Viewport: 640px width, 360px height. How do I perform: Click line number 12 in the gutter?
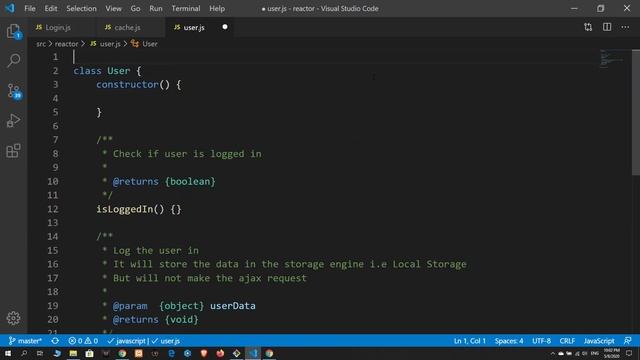(53, 209)
